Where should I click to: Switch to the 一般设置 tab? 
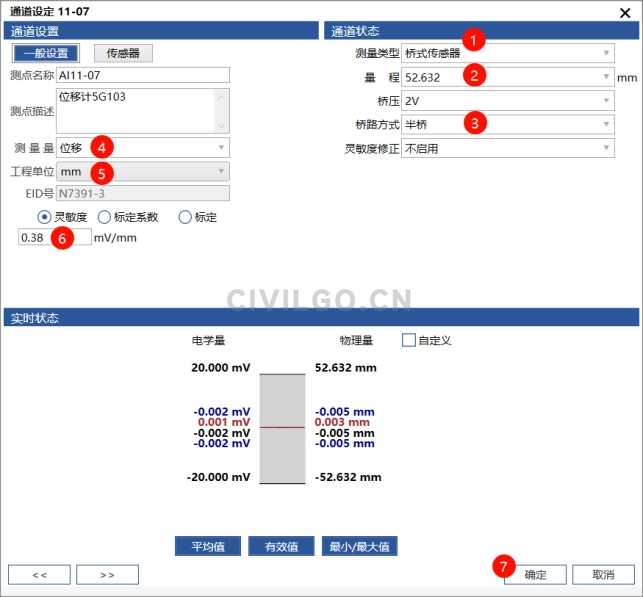point(44,53)
